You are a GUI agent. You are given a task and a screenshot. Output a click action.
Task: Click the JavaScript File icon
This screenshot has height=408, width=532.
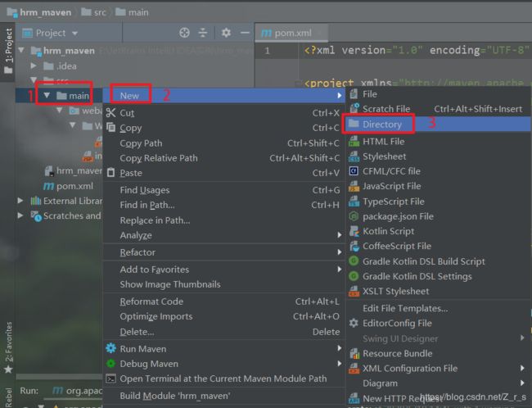click(x=354, y=186)
